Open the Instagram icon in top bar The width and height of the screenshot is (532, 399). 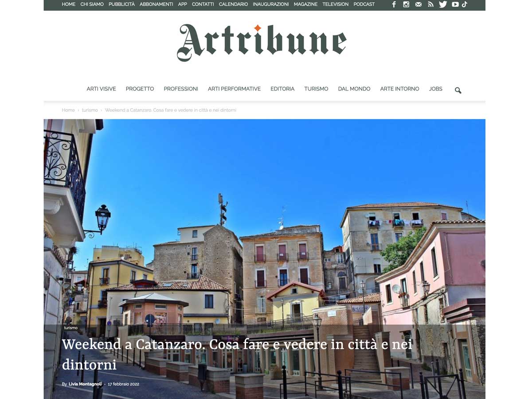[406, 4]
